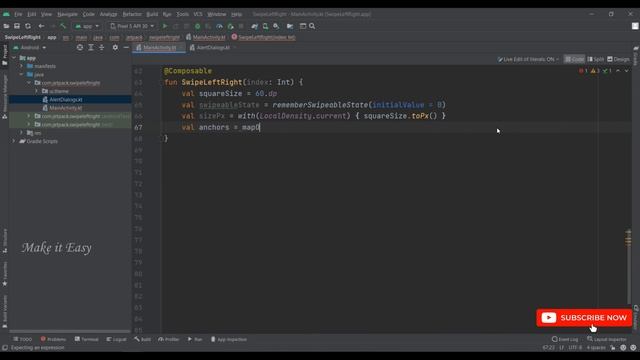The height and width of the screenshot is (360, 640).
Task: Open the app run configuration dropdown
Action: click(x=87, y=26)
